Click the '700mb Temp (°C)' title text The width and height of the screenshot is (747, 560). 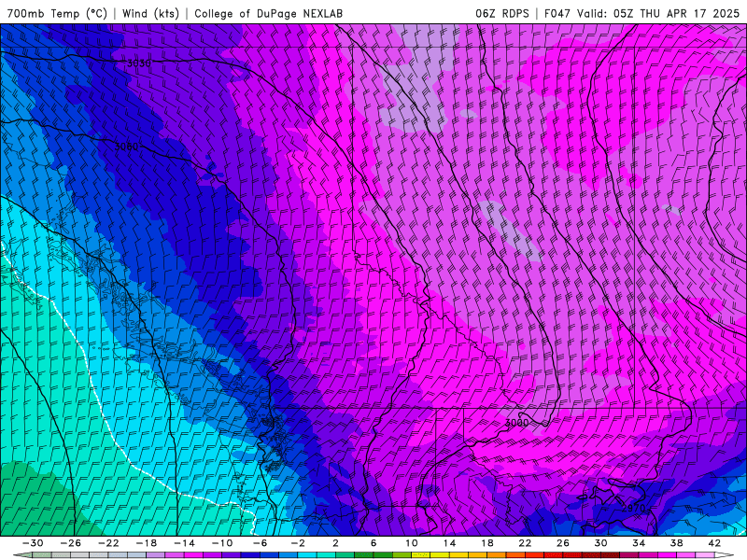click(x=57, y=13)
